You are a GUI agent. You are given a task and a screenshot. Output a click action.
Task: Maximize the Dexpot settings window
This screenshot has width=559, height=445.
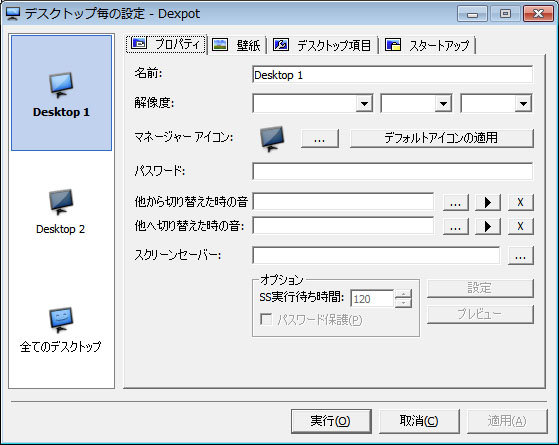505,14
